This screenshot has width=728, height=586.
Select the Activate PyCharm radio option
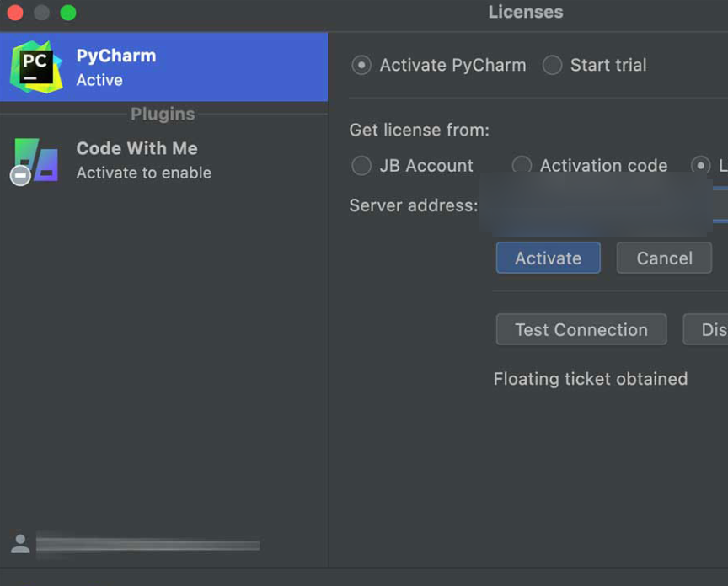pyautogui.click(x=361, y=65)
